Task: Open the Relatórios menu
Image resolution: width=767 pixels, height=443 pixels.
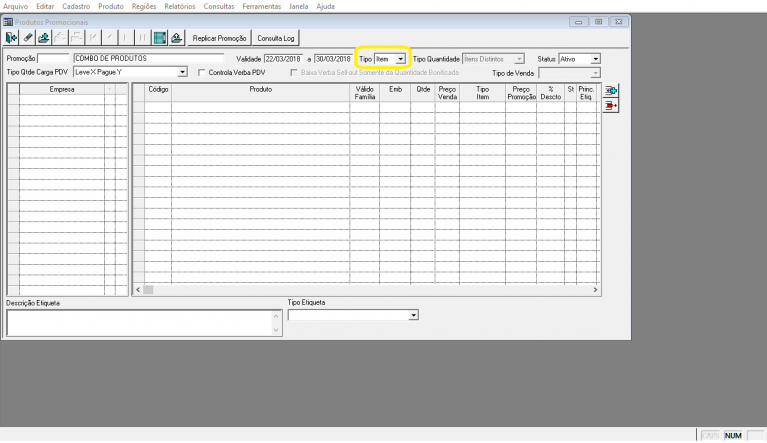Action: click(x=180, y=6)
